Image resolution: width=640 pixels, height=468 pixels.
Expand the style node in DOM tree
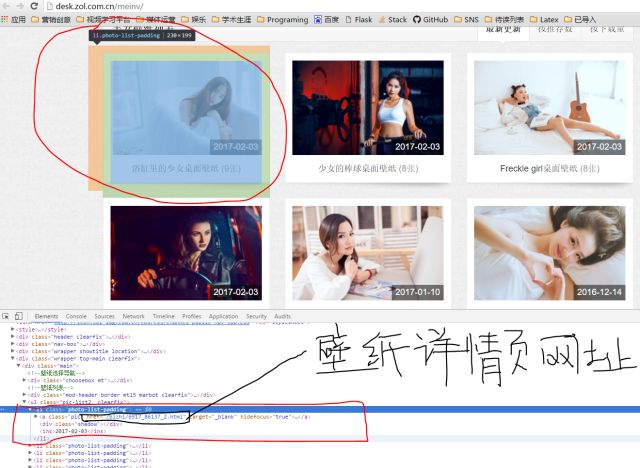(x=13, y=329)
